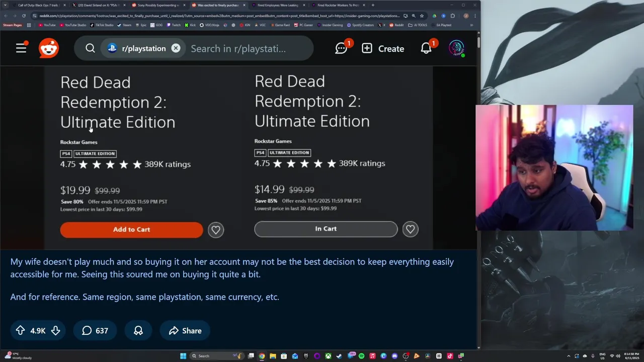Click the left ULTIMATE EDITION badge
The width and height of the screenshot is (644, 362).
click(x=95, y=153)
